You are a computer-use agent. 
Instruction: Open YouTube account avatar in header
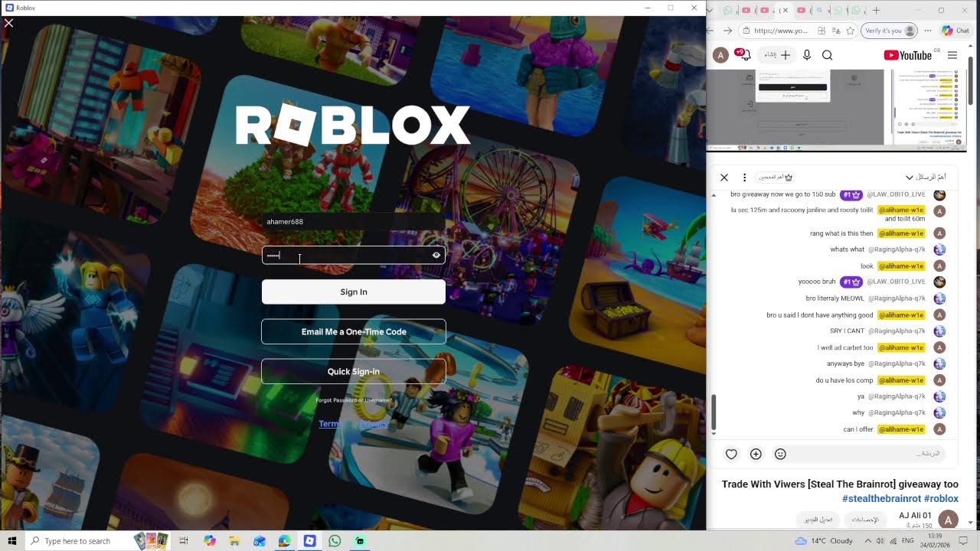tap(720, 55)
